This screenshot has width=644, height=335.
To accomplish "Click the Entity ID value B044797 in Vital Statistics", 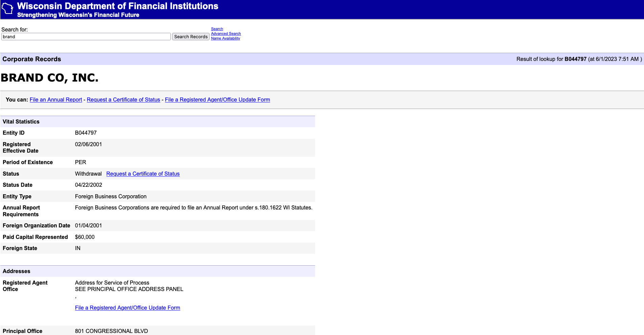I will [x=86, y=133].
